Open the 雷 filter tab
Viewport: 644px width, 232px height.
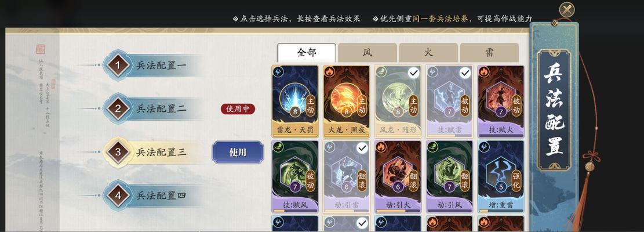[x=489, y=53]
